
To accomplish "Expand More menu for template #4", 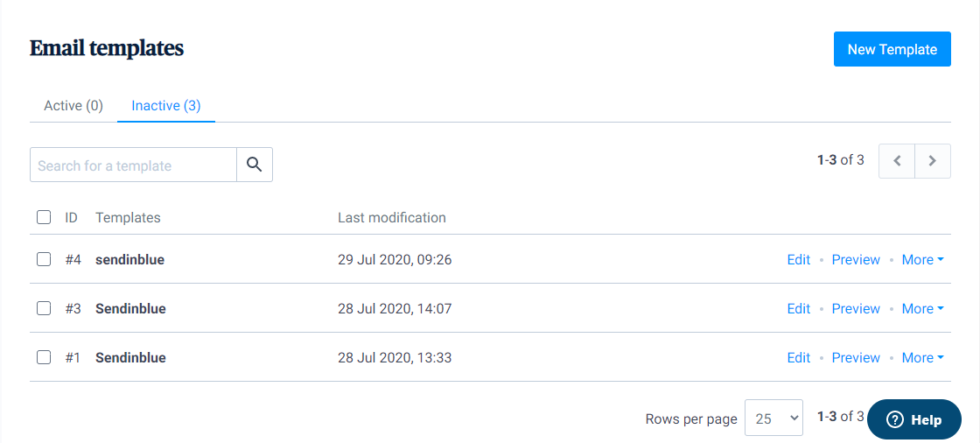I will point(922,260).
